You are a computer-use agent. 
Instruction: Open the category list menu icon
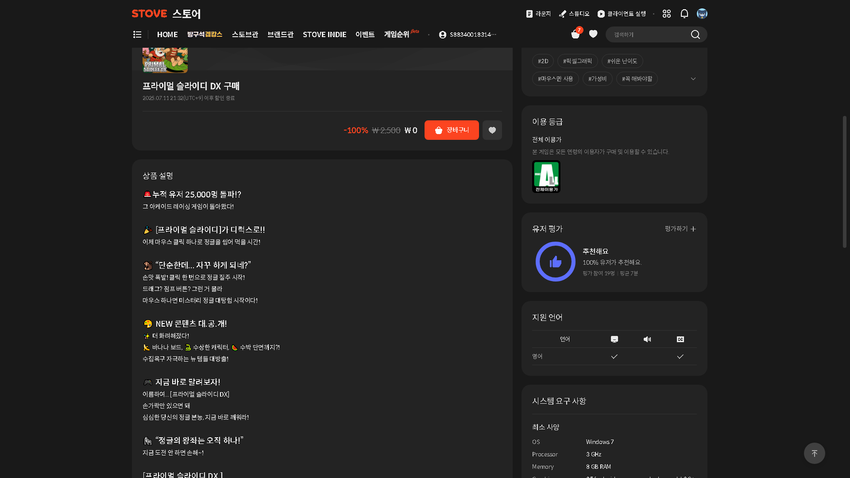[137, 35]
